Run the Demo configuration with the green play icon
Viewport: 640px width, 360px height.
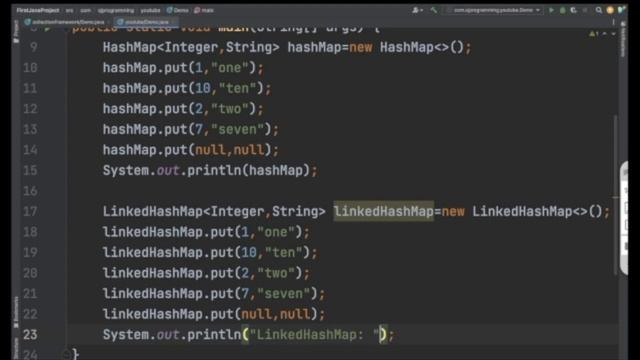(551, 10)
